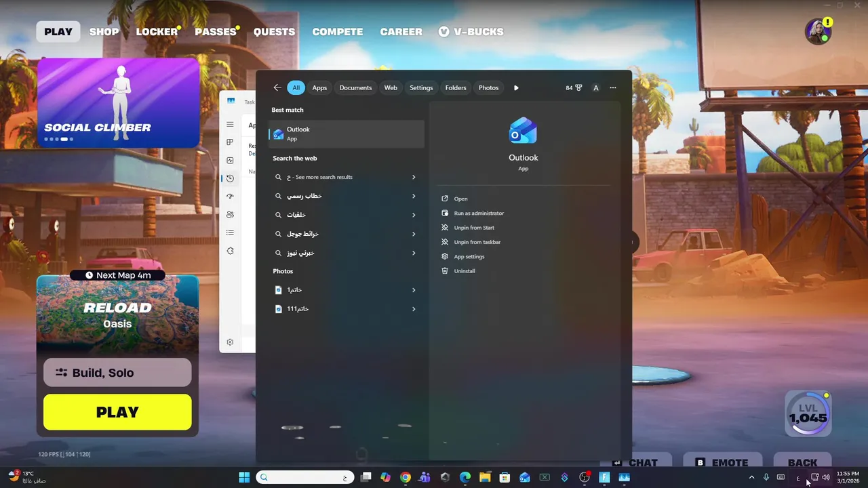Switch to the Web search filter
The height and width of the screenshot is (488, 868).
point(391,87)
